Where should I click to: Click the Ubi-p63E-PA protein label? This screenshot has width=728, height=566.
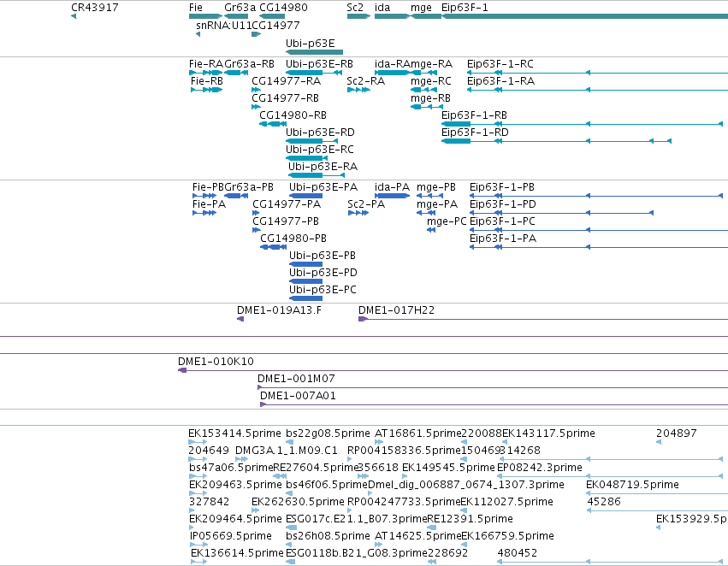pos(323,187)
